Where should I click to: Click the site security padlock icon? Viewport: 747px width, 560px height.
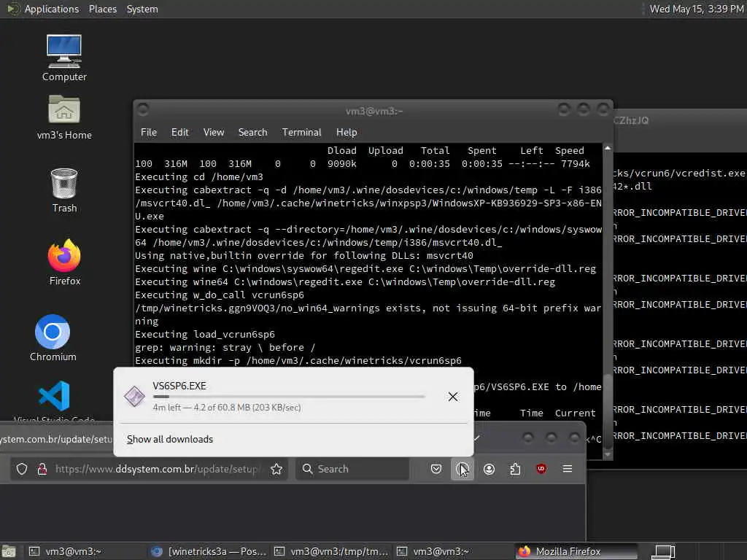(x=42, y=469)
